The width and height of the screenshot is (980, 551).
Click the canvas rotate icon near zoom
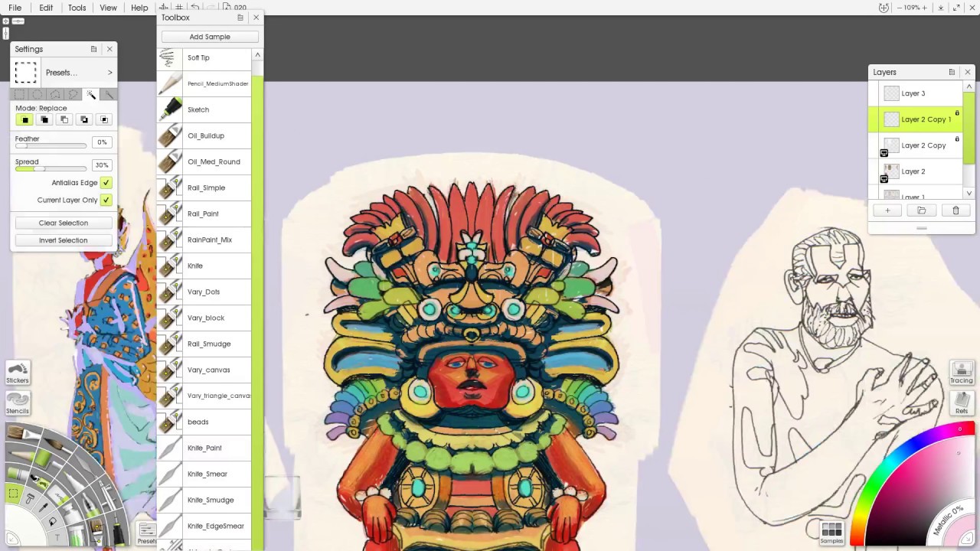pyautogui.click(x=884, y=8)
